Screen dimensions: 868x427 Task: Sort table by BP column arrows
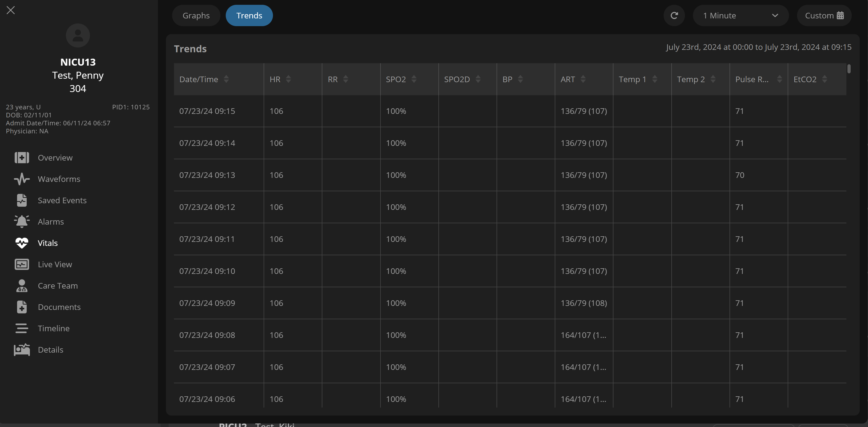(521, 79)
